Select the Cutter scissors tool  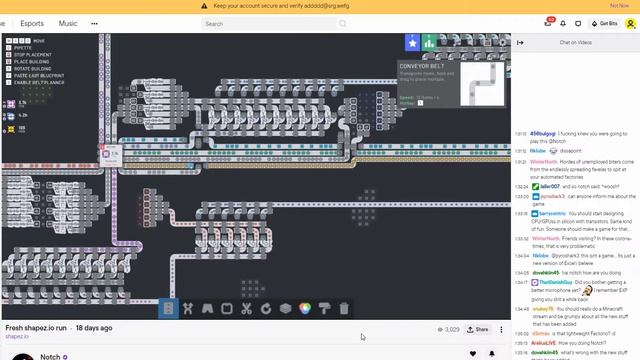click(246, 309)
